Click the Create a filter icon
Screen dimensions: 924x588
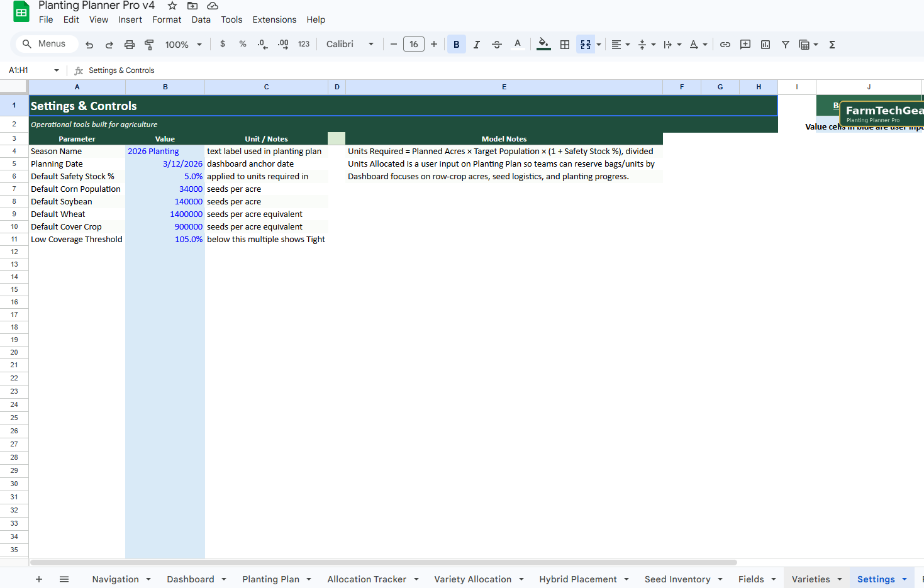[x=785, y=44]
